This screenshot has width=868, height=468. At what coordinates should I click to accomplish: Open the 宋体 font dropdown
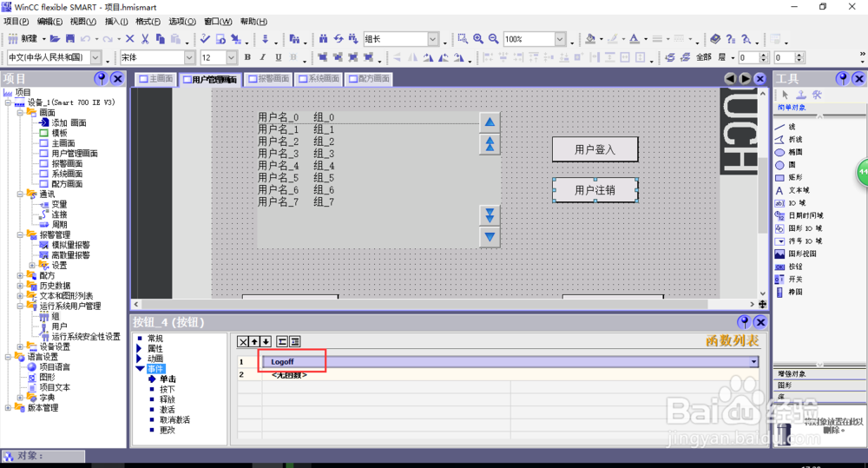pyautogui.click(x=189, y=57)
